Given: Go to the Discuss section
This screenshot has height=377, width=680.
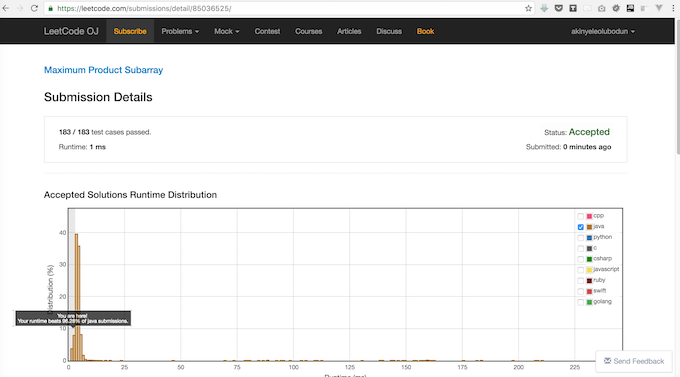Looking at the screenshot, I should (389, 31).
